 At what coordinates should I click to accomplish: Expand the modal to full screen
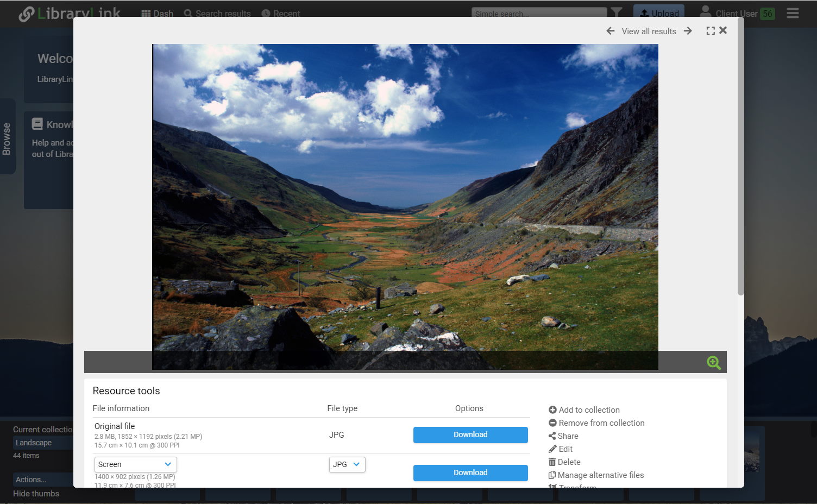(x=711, y=31)
